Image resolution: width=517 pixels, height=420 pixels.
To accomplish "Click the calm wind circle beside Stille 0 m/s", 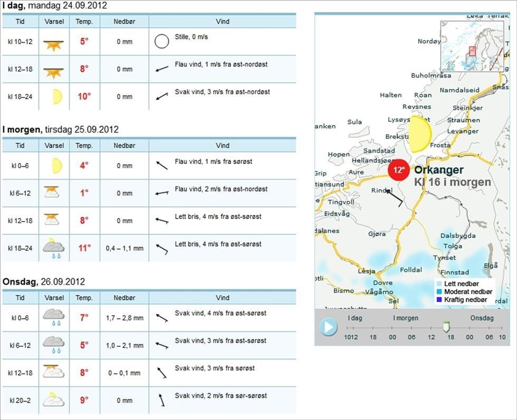I will (162, 41).
